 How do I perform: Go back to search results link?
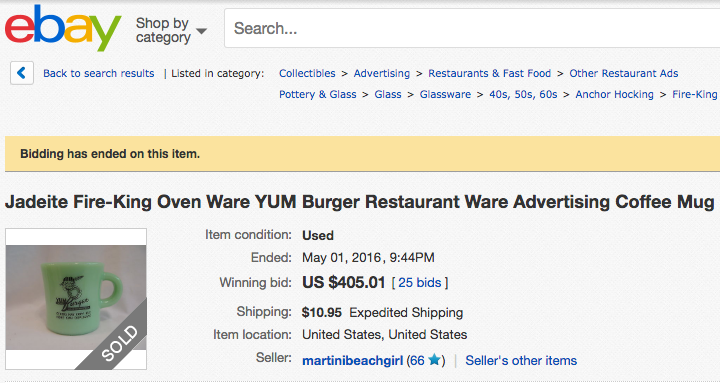[99, 73]
